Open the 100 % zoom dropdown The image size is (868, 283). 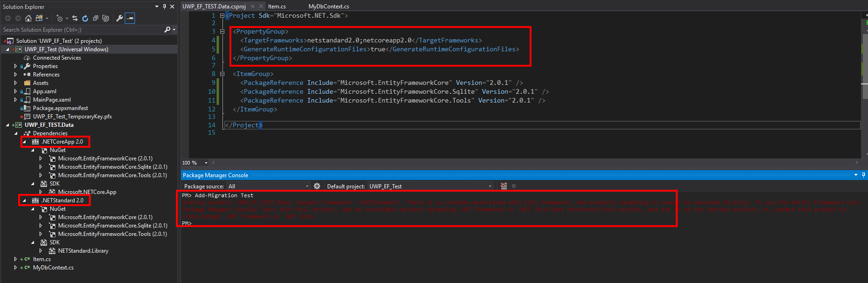pyautogui.click(x=206, y=163)
